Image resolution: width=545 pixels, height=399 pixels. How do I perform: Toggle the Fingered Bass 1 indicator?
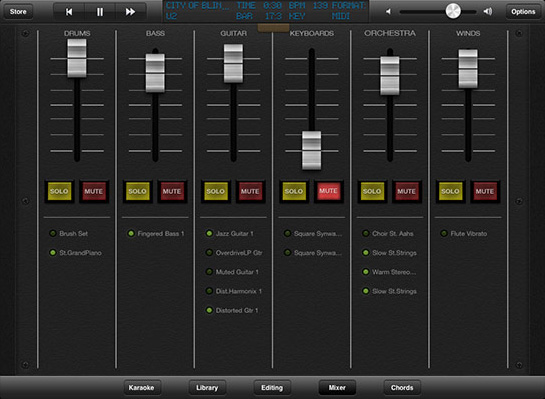pos(131,233)
